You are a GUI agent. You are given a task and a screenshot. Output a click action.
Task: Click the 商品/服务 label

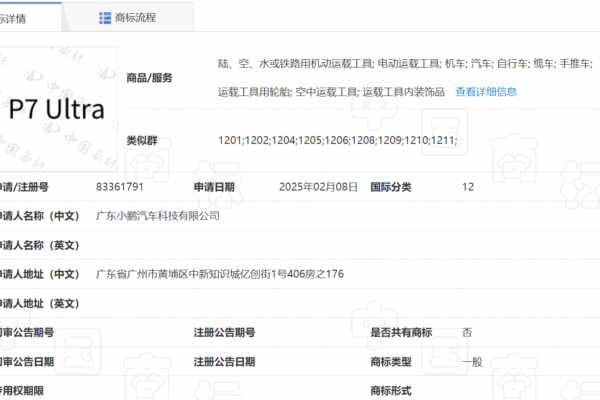pyautogui.click(x=149, y=78)
